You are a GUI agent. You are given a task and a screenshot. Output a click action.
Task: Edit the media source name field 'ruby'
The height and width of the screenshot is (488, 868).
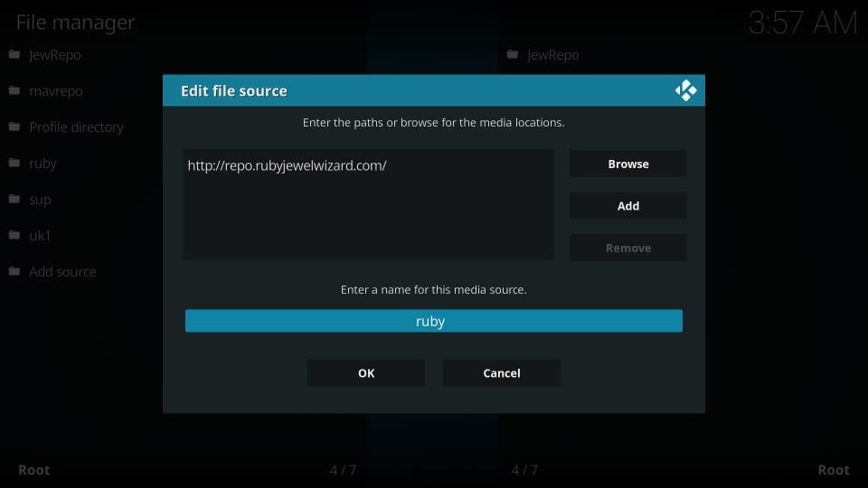pos(433,321)
